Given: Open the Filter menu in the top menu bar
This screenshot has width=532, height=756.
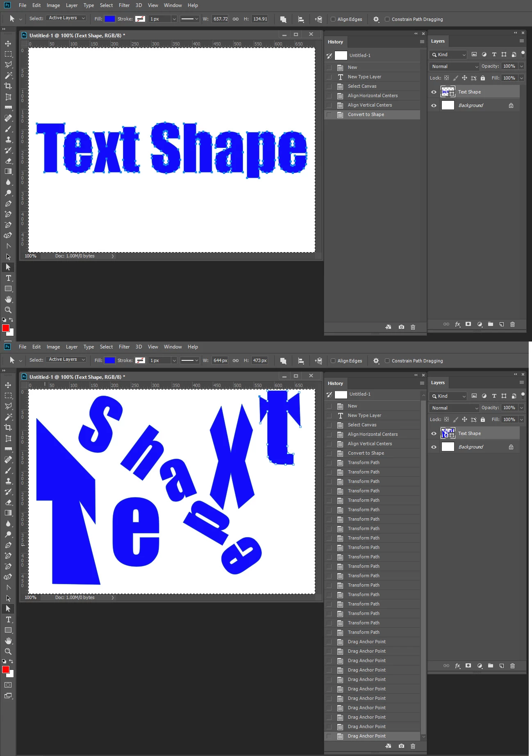Looking at the screenshot, I should pos(124,5).
